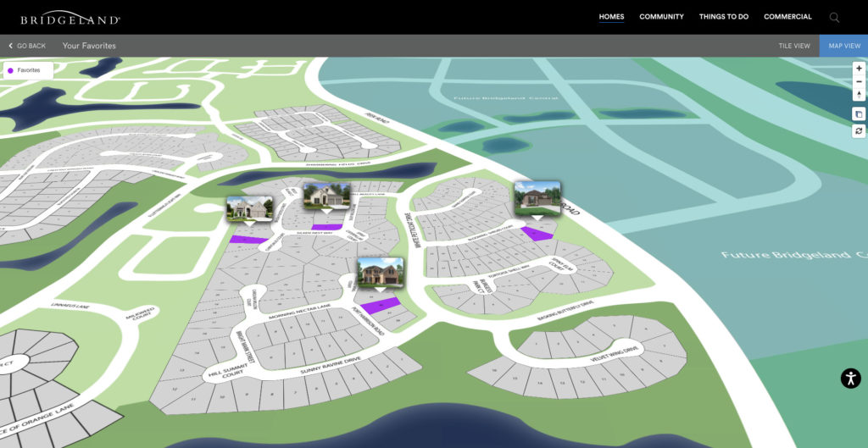Click the Your Favorites heading
The width and height of the screenshot is (868, 448).
(x=89, y=46)
